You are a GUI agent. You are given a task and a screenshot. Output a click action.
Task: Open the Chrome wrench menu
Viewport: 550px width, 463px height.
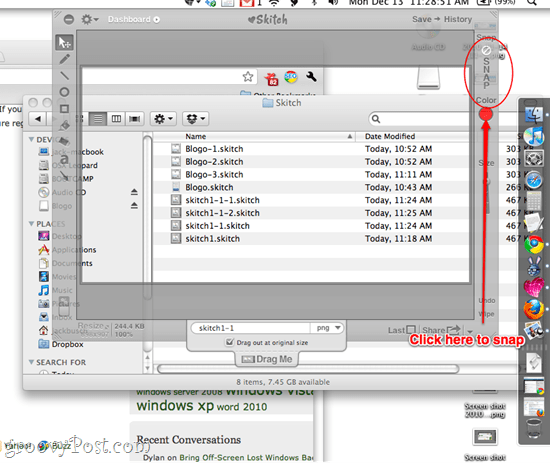coord(311,76)
